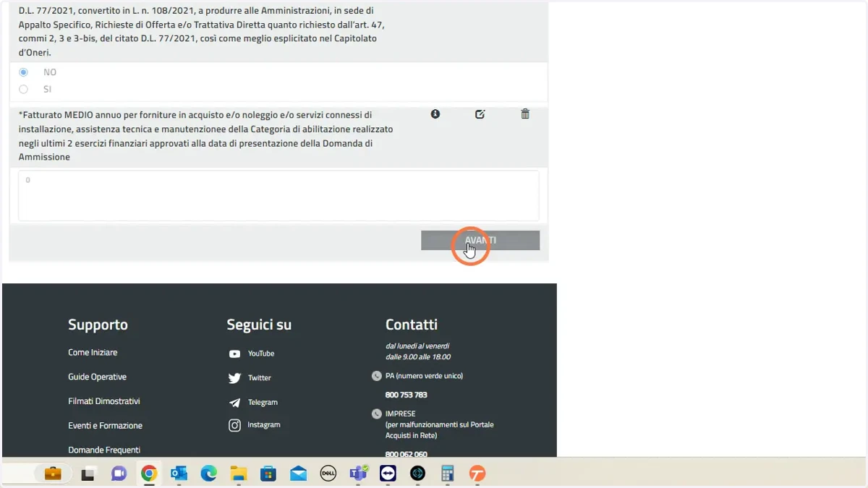Select the NO radio button
The width and height of the screenshot is (868, 488).
[24, 72]
